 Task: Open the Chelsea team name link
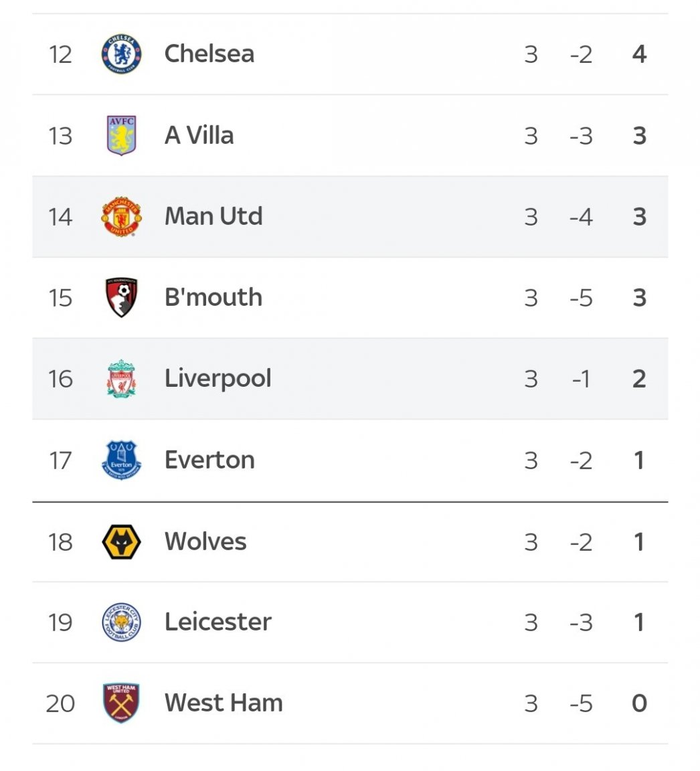pyautogui.click(x=209, y=54)
